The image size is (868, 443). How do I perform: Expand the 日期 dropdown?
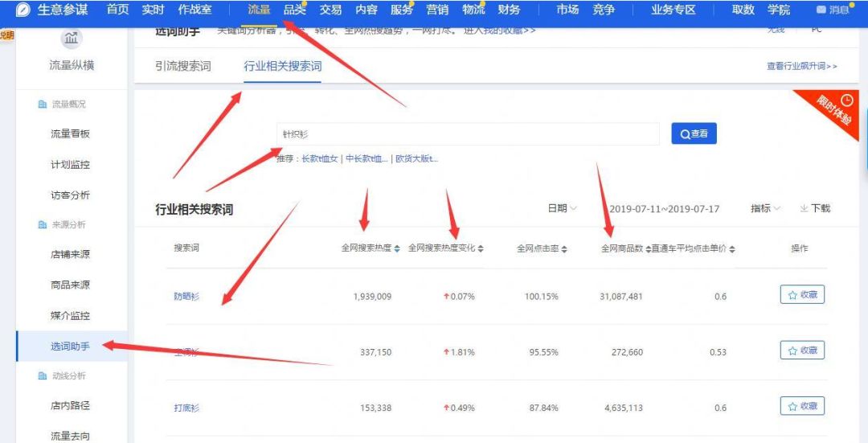tap(563, 208)
